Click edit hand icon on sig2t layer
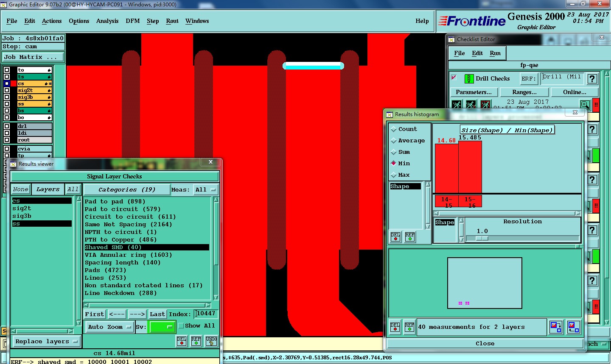 point(49,90)
